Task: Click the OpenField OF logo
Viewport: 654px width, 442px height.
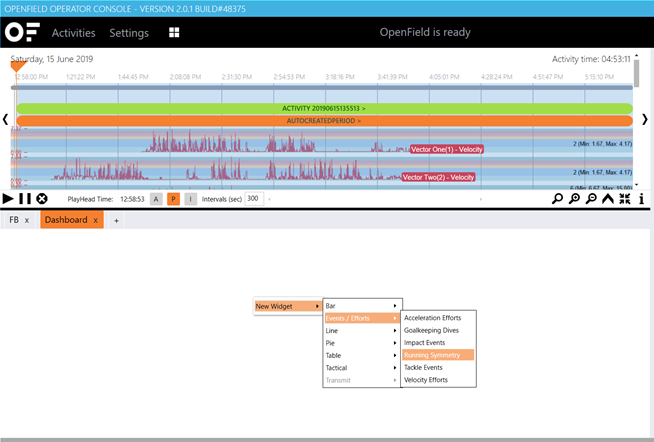Action: (22, 33)
